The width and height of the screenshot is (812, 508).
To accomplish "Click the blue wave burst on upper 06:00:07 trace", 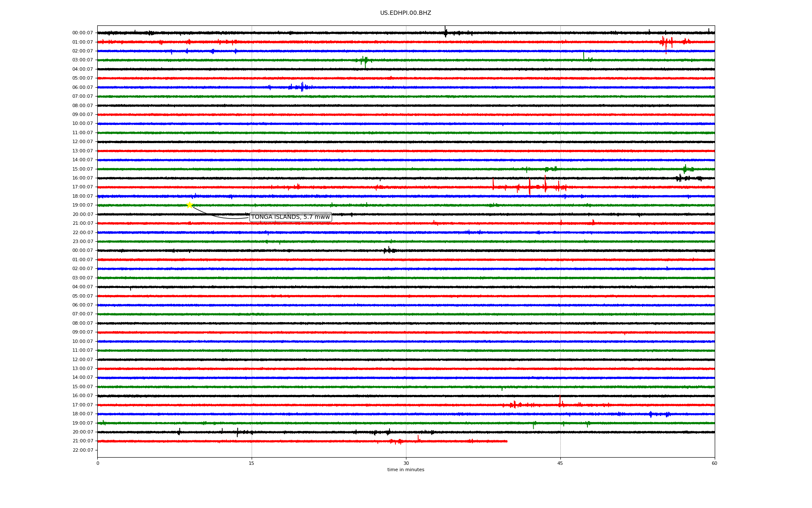I will [302, 87].
